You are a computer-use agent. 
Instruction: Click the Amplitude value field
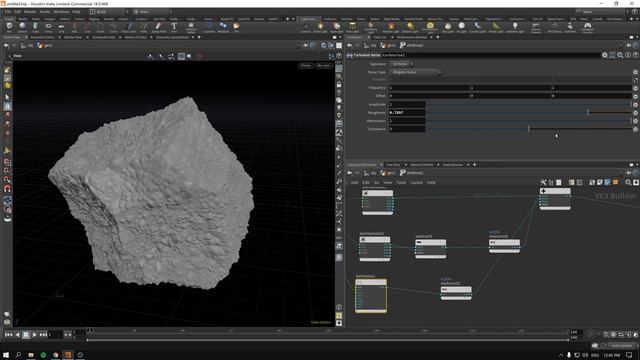point(407,104)
